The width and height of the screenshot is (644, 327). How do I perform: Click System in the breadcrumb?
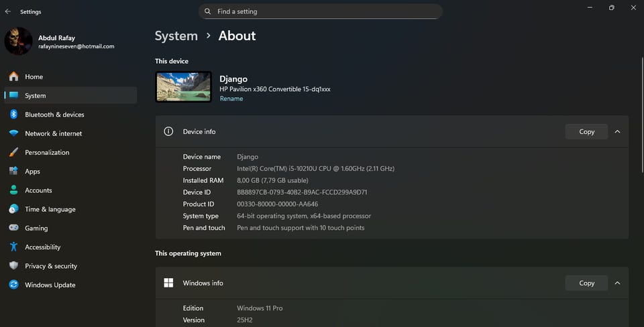click(176, 36)
